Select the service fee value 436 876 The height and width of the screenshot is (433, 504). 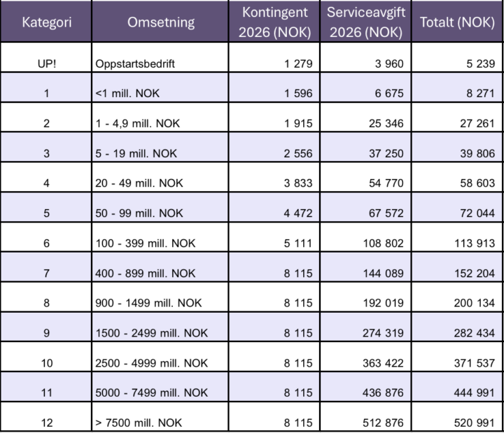pos(382,392)
